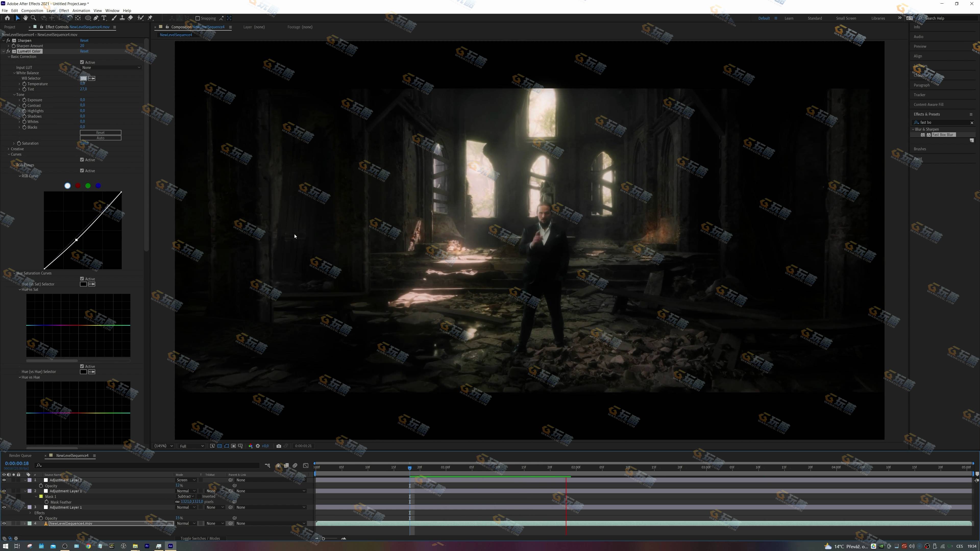Image resolution: width=980 pixels, height=551 pixels.
Task: Click Reset next to Sharpen effect
Action: point(84,41)
